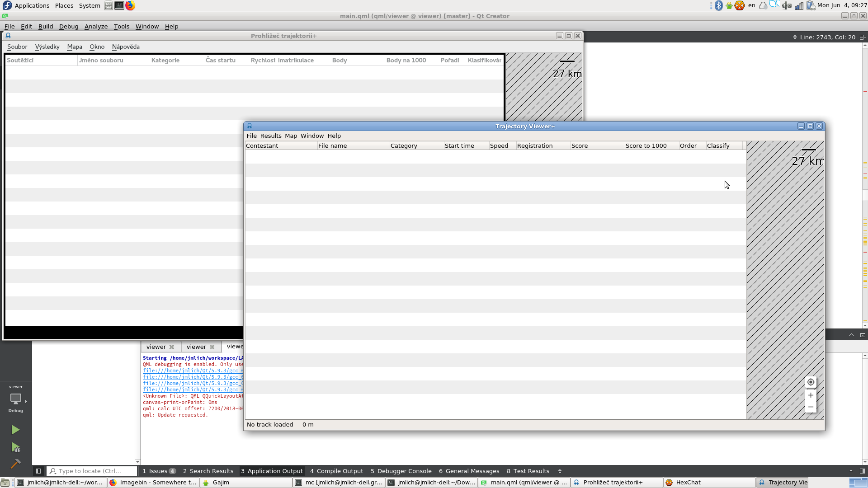868x488 pixels.
Task: Sort by Score to 1000 column
Action: click(x=651, y=145)
